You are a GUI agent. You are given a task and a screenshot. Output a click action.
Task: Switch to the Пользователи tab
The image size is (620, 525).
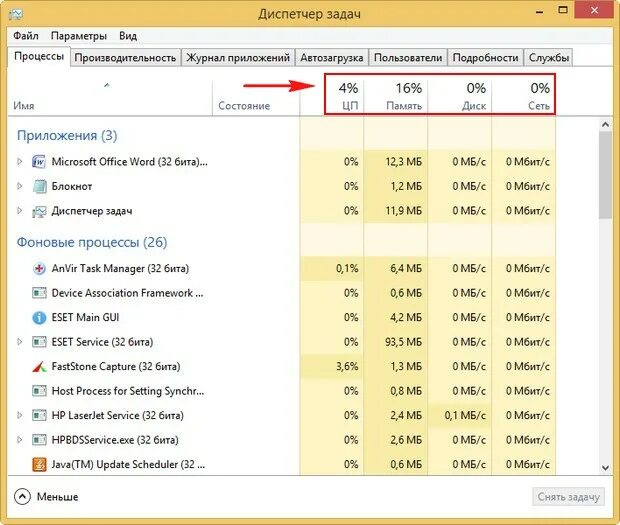[408, 58]
